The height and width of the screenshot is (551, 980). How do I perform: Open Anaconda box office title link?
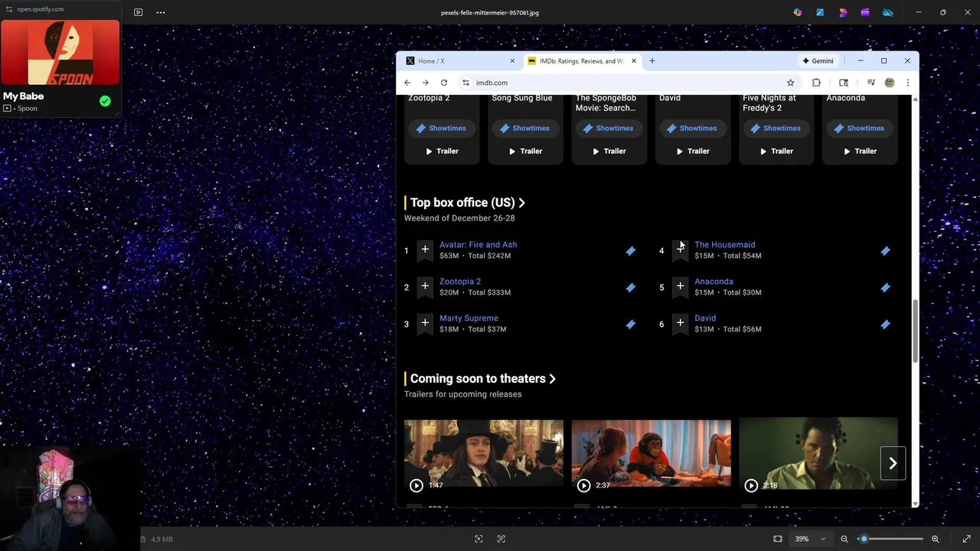pyautogui.click(x=714, y=282)
